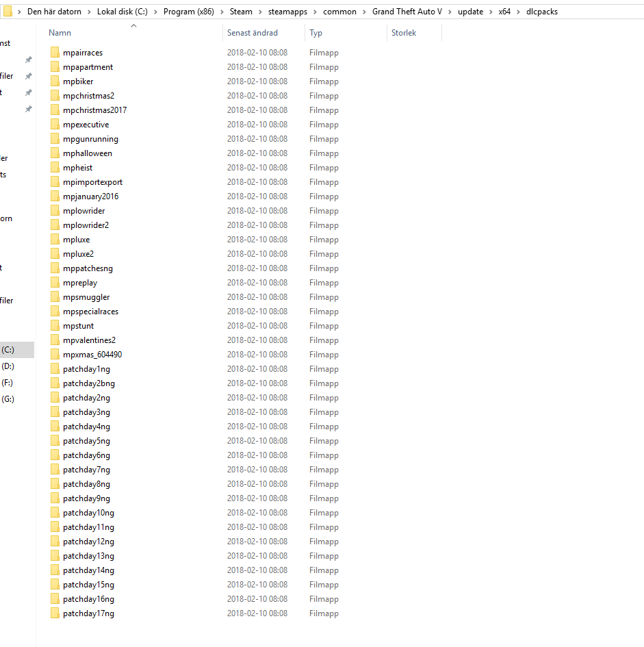The width and height of the screenshot is (644, 647).
Task: Click the mpapartment folder icon
Action: 55,67
